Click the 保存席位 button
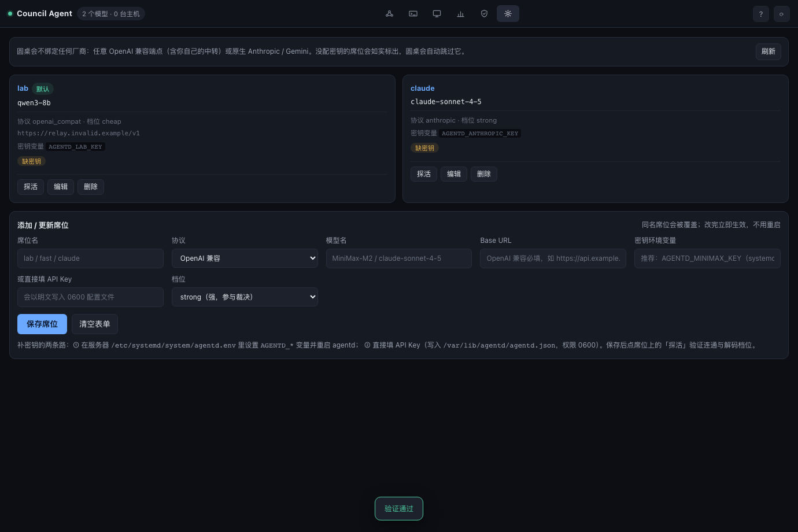The width and height of the screenshot is (798, 532). point(42,324)
